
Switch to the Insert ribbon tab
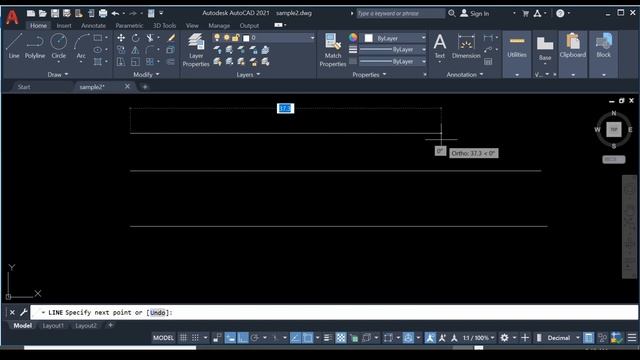(x=64, y=25)
